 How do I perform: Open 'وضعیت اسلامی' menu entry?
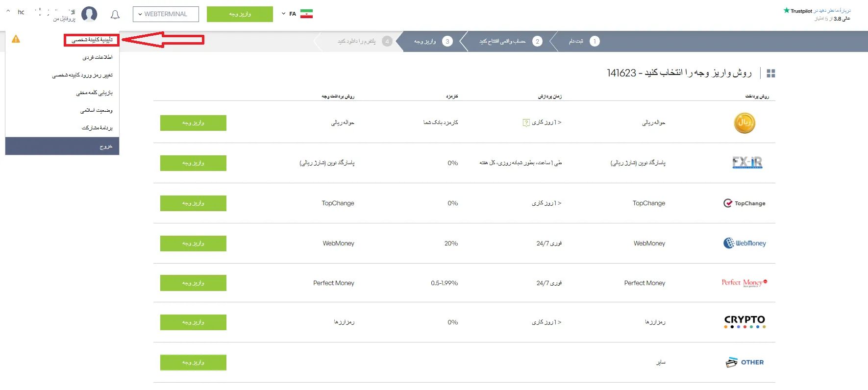(96, 110)
